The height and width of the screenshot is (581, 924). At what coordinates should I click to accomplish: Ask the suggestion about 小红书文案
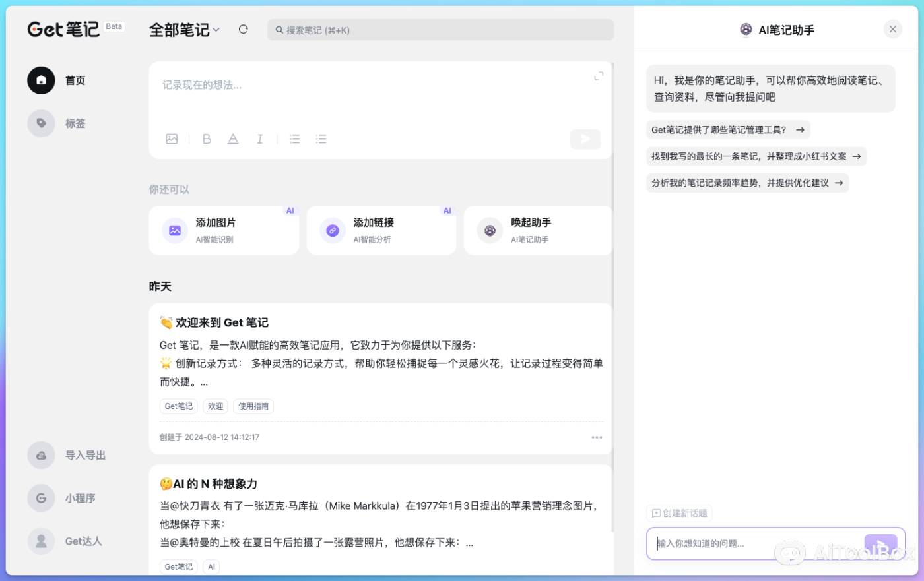(x=756, y=156)
